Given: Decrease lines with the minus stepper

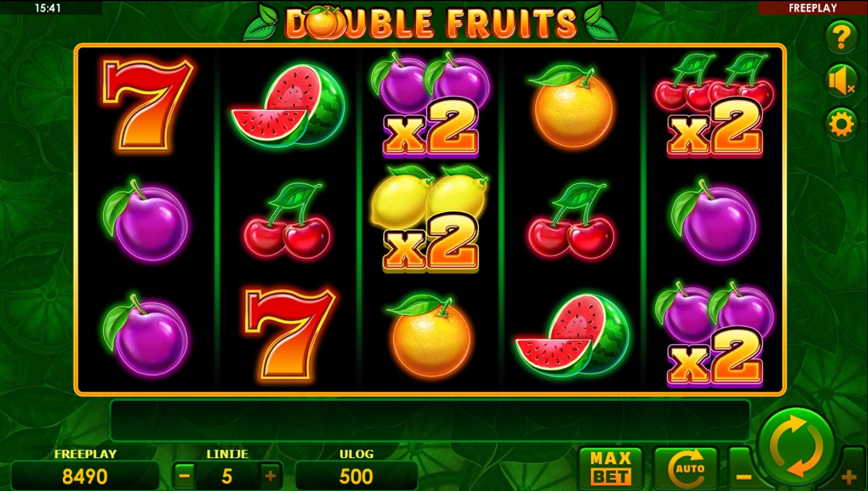Looking at the screenshot, I should coord(185,476).
